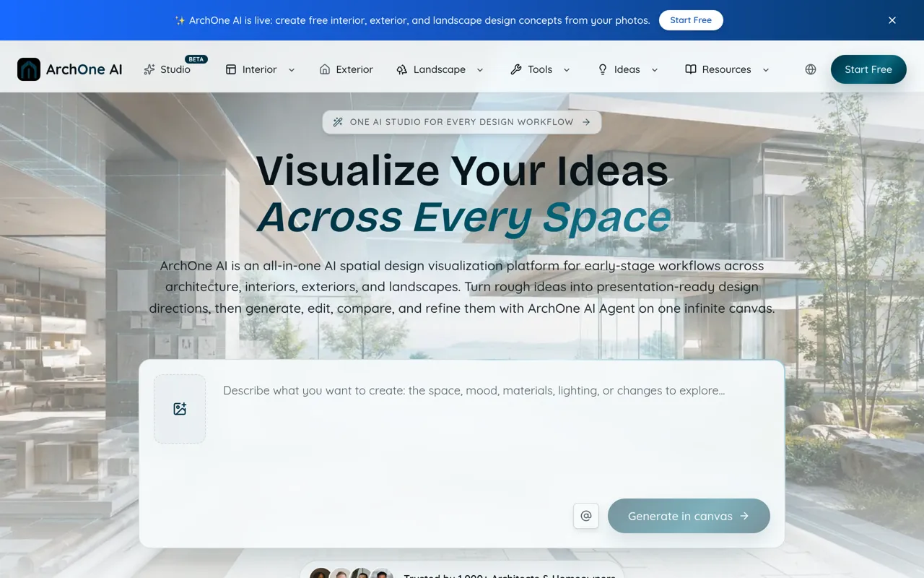Click the user avatars below the prompt

click(x=352, y=573)
